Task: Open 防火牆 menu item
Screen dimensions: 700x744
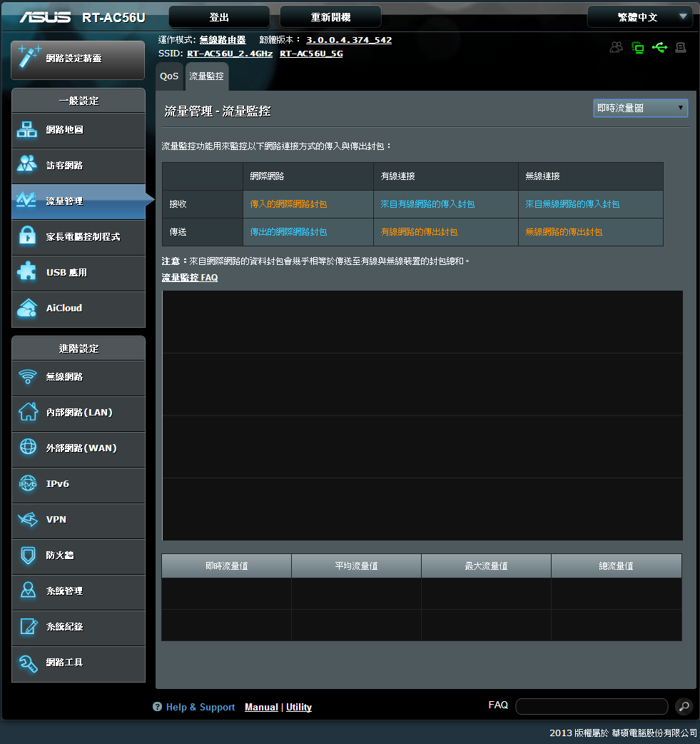Action: [78, 556]
